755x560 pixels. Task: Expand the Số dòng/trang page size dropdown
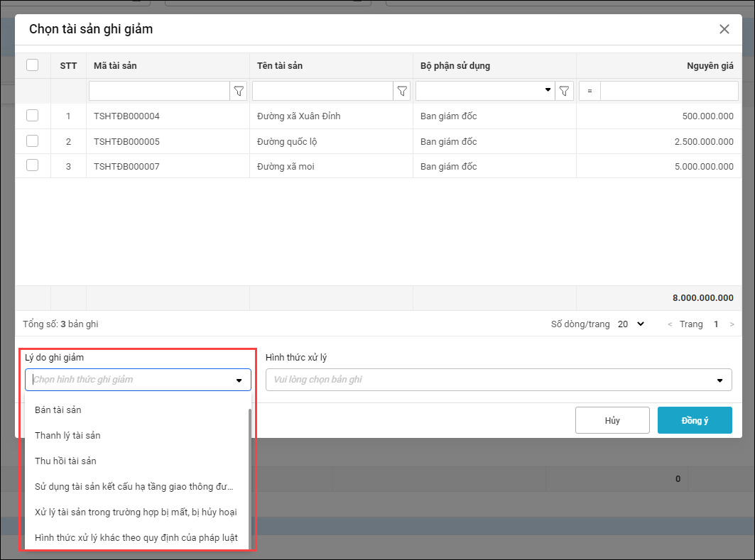631,324
